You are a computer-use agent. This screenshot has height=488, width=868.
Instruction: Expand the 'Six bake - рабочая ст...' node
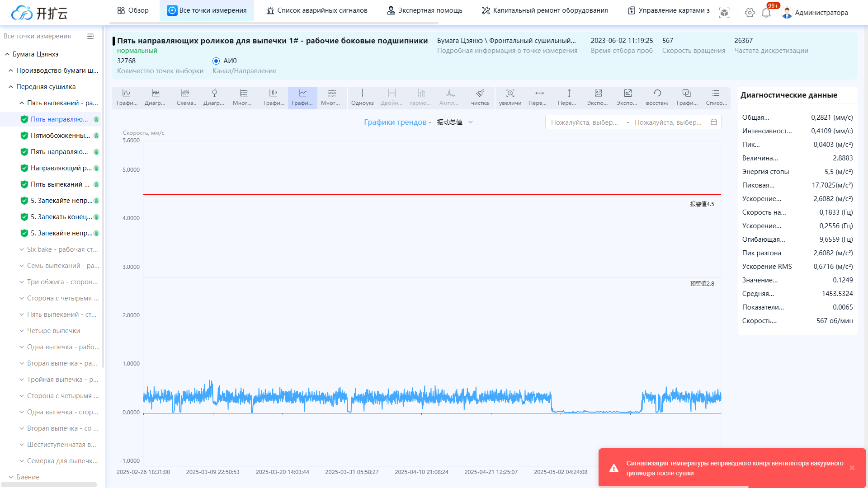(x=22, y=249)
